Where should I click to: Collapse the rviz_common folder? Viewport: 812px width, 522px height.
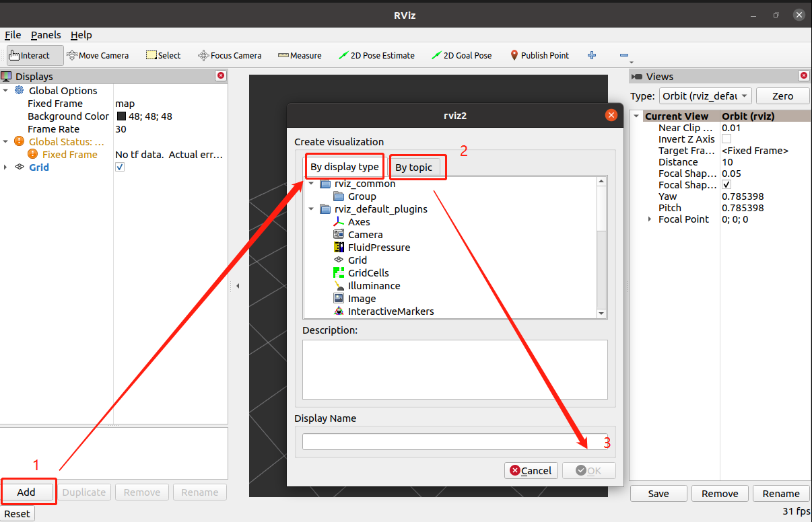pyautogui.click(x=311, y=184)
